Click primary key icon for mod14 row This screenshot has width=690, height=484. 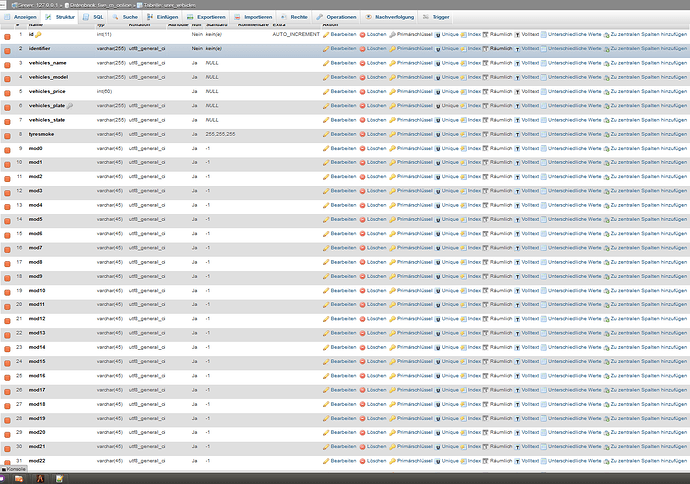tap(393, 348)
